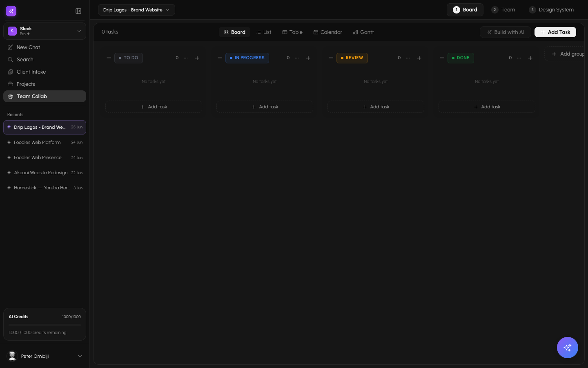Add task under the DONE column

(x=487, y=107)
